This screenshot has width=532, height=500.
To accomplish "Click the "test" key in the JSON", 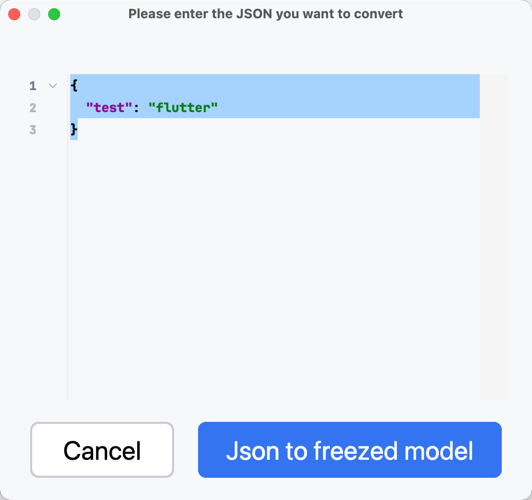I will pyautogui.click(x=109, y=108).
